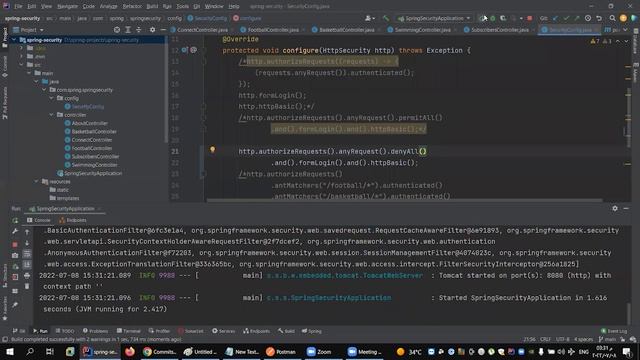Click the Debug bug icon in toolbar
Image resolution: width=640 pixels, height=360 pixels.
pyautogui.click(x=493, y=18)
